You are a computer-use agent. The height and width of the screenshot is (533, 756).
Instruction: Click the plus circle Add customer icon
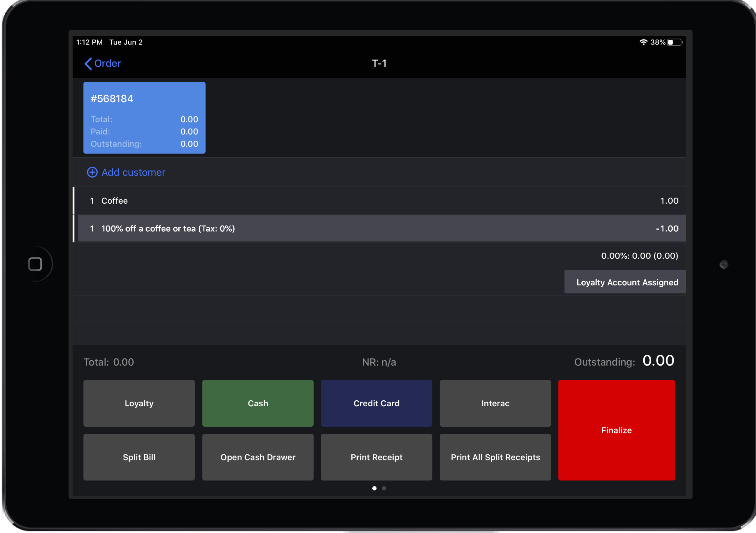pyautogui.click(x=92, y=172)
